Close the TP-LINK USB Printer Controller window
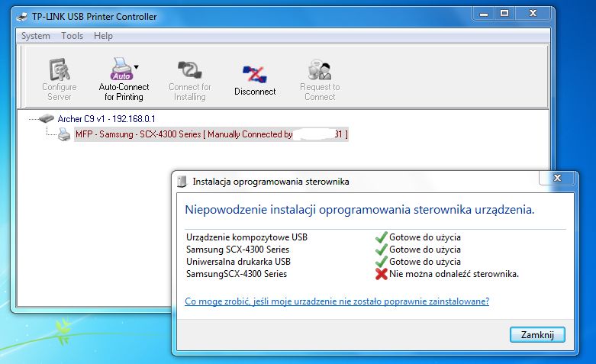596x364 pixels. coord(533,14)
